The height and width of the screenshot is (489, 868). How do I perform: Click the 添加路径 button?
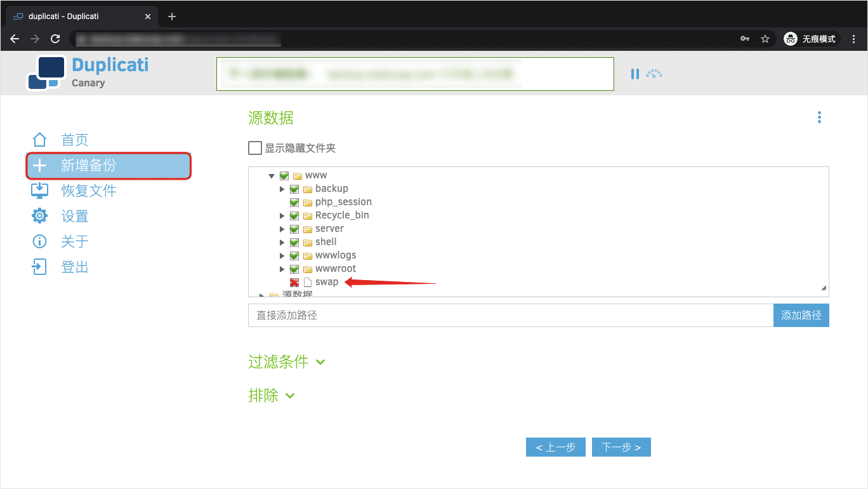click(801, 315)
